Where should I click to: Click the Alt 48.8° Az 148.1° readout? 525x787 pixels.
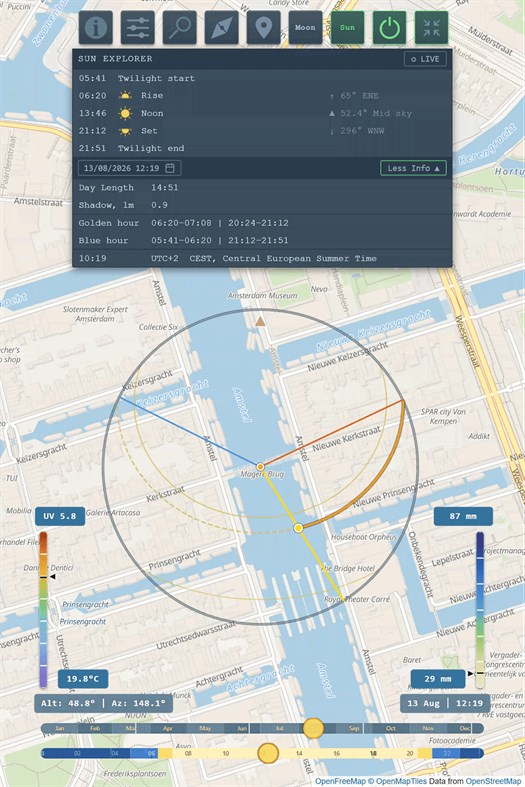[103, 703]
